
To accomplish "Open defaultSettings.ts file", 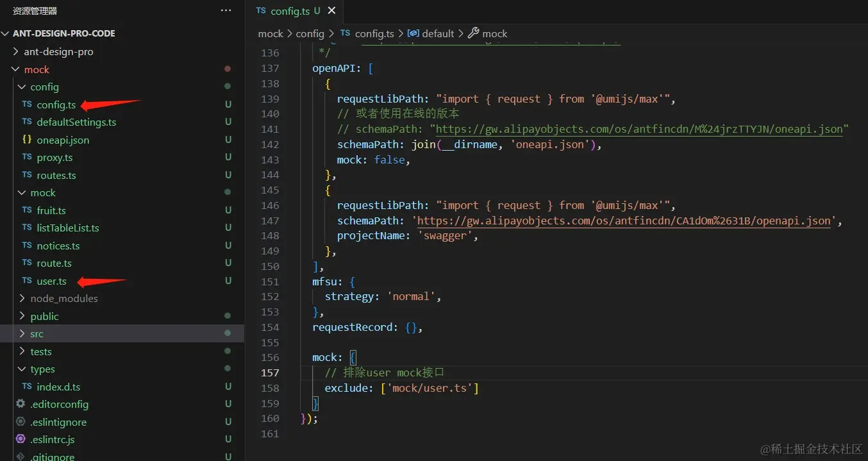I will click(76, 122).
